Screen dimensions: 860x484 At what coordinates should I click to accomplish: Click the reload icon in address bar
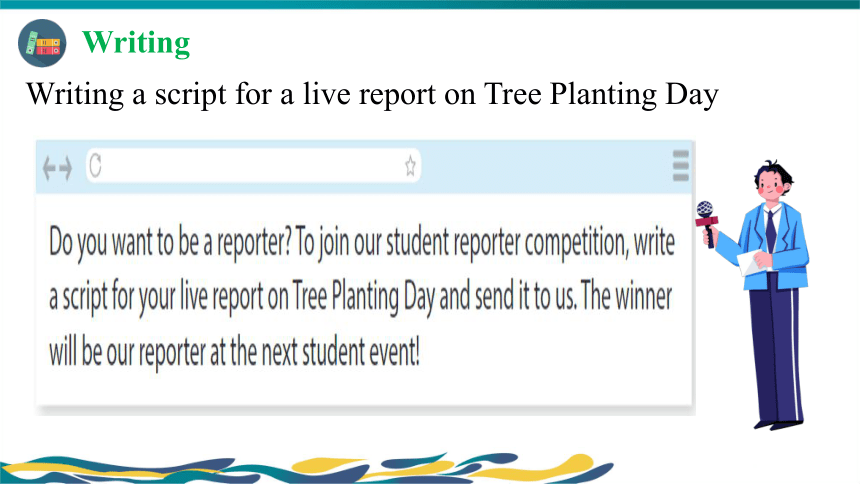(95, 165)
